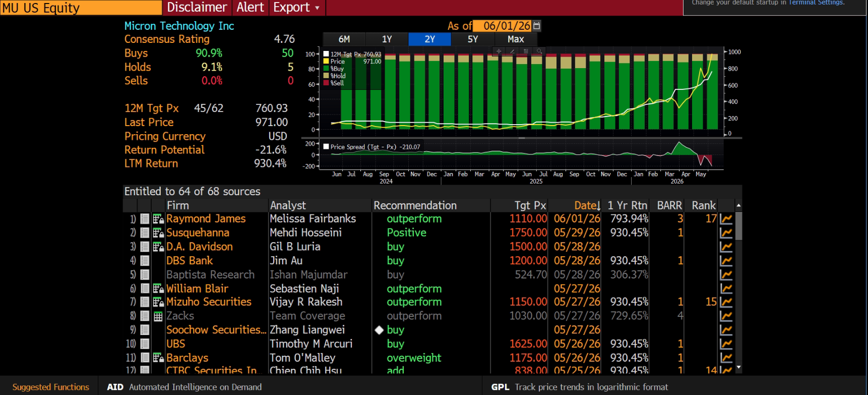Activate the chart crosshair tool
Image resolution: width=868 pixels, height=395 pixels.
point(499,51)
